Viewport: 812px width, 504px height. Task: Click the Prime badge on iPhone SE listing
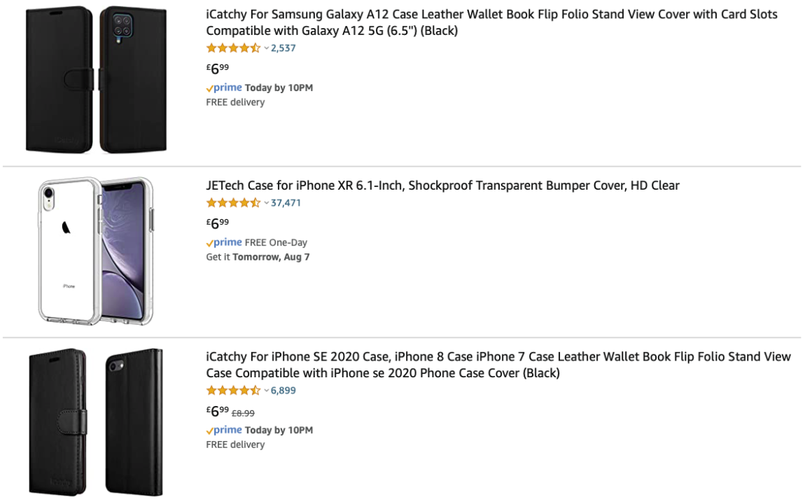pos(224,430)
